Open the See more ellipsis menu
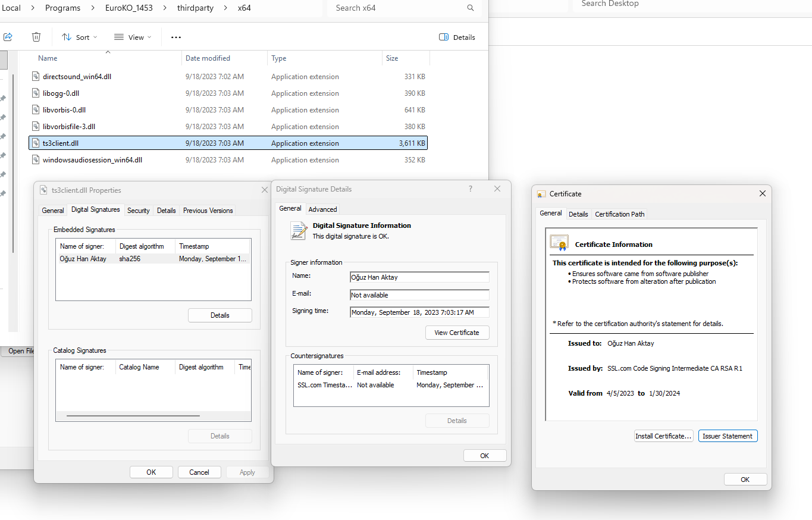 point(175,37)
